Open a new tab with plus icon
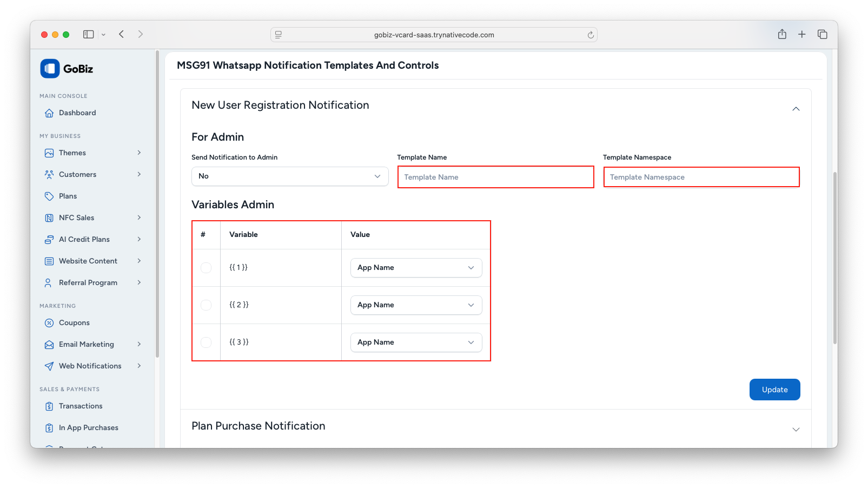 click(802, 34)
